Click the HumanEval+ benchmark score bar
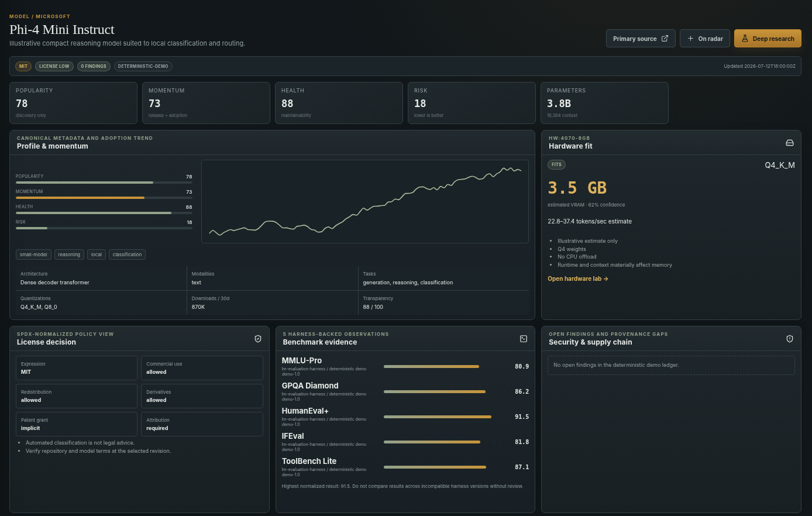The height and width of the screenshot is (516, 812). pos(438,417)
